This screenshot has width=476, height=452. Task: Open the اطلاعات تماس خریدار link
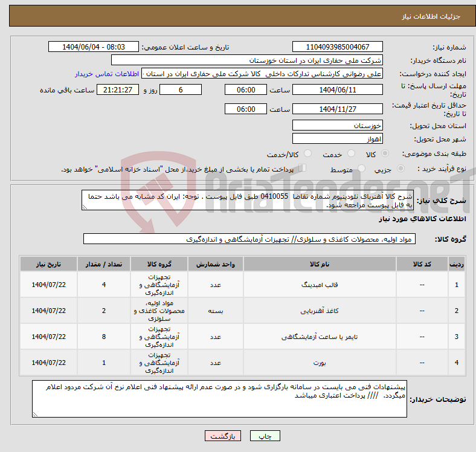tap(107, 74)
